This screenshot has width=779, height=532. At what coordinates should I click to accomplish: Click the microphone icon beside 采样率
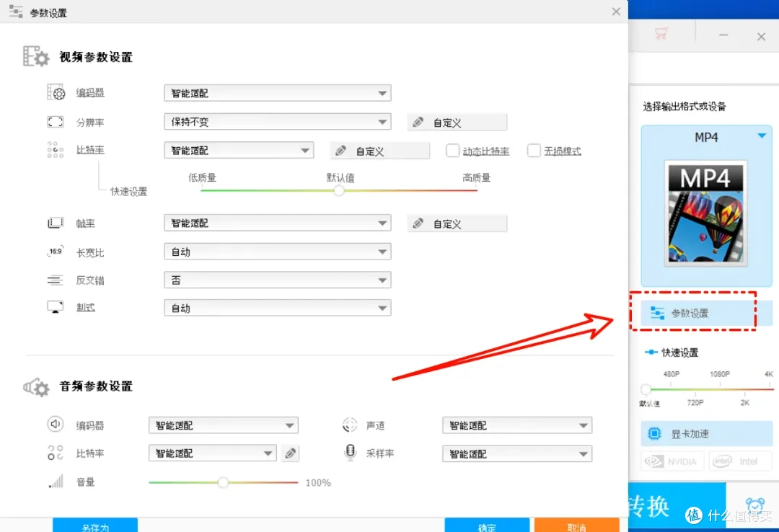click(x=351, y=452)
